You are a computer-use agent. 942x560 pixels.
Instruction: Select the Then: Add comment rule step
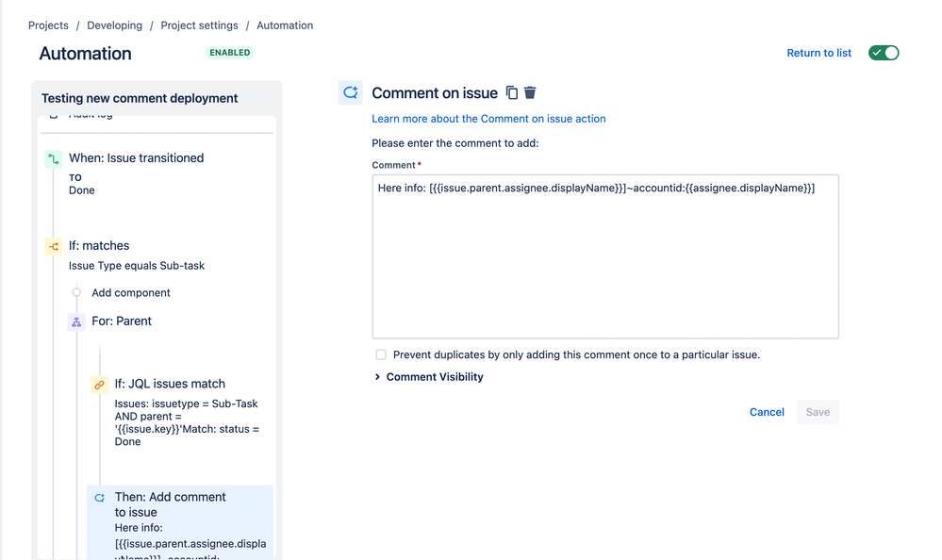(x=170, y=504)
